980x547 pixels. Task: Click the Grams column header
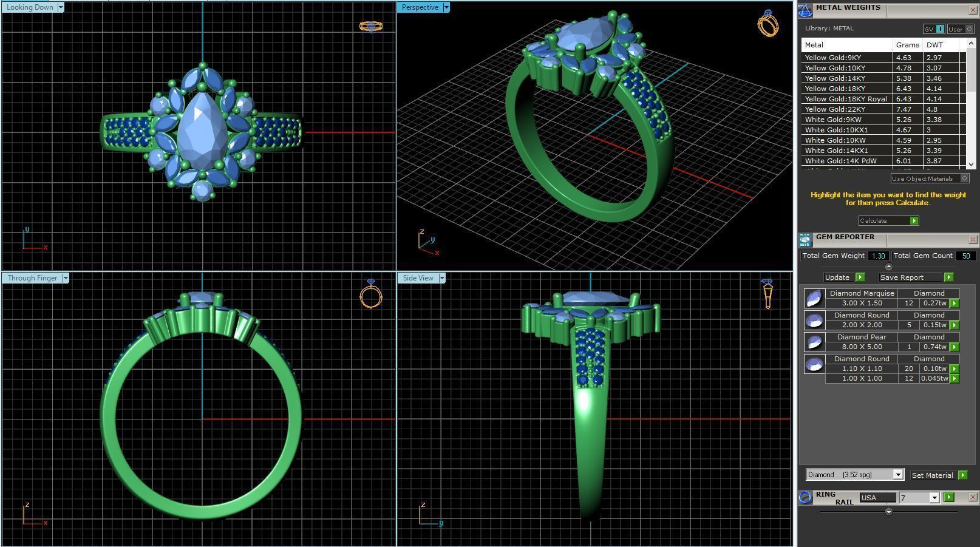[x=908, y=45]
